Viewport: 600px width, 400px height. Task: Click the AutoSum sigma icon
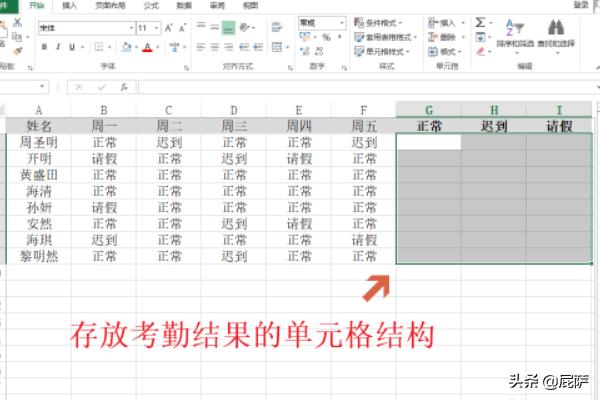tap(482, 22)
